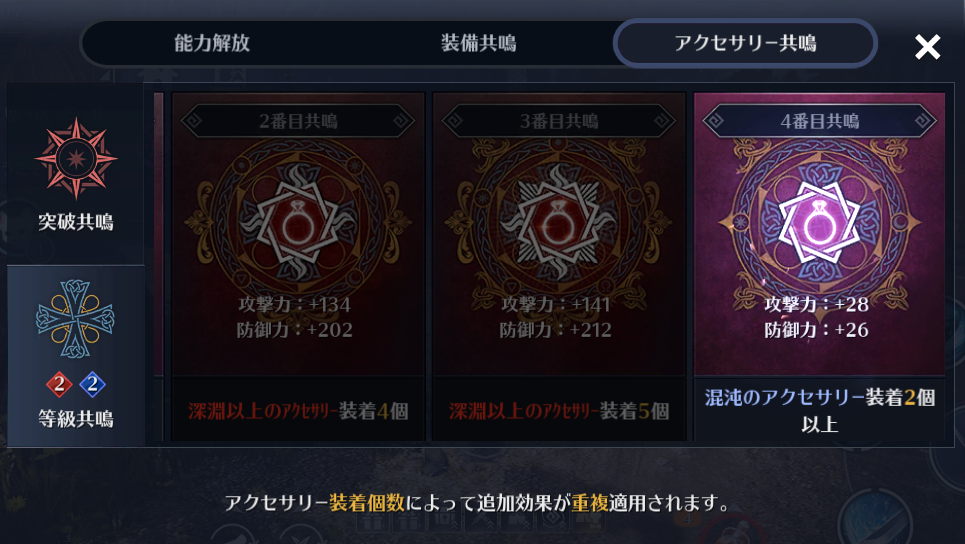This screenshot has height=544, width=965.
Task: Click the glowing 4番目共鳴 ring emblem
Action: [819, 223]
